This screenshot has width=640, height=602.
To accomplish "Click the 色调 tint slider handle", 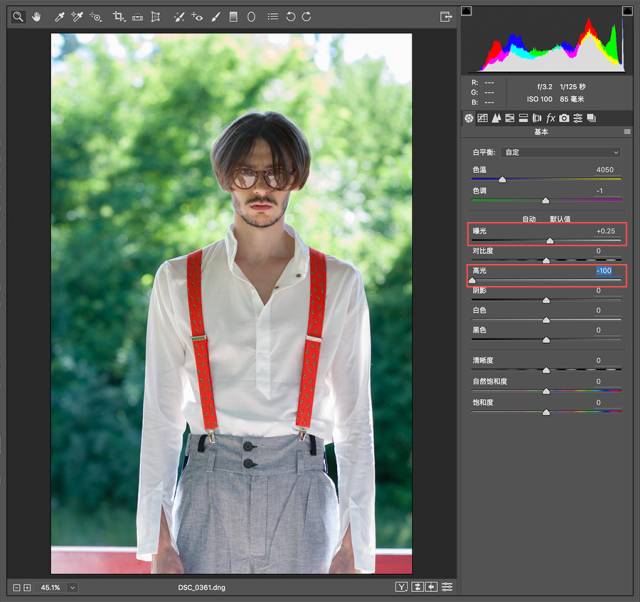I will [546, 200].
